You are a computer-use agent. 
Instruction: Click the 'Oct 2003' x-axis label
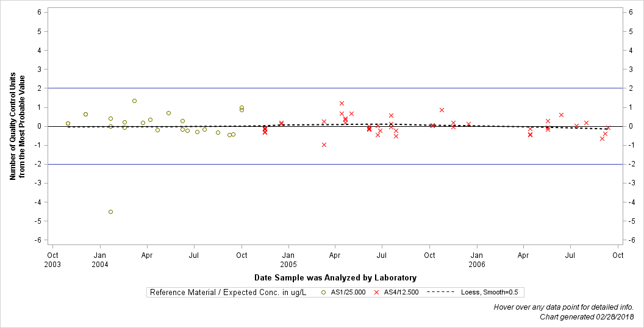(52, 260)
